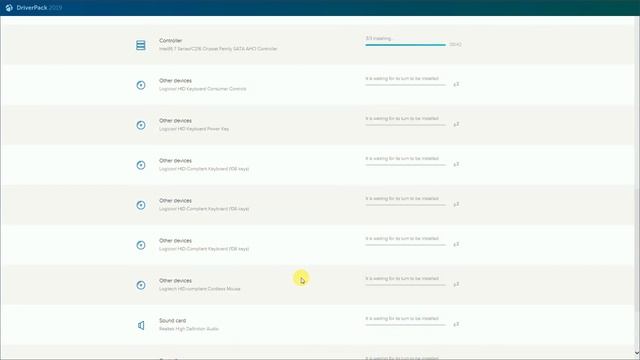Click the scroll-down arrow at bottom right
Screen dimensions: 640x360
(637, 353)
